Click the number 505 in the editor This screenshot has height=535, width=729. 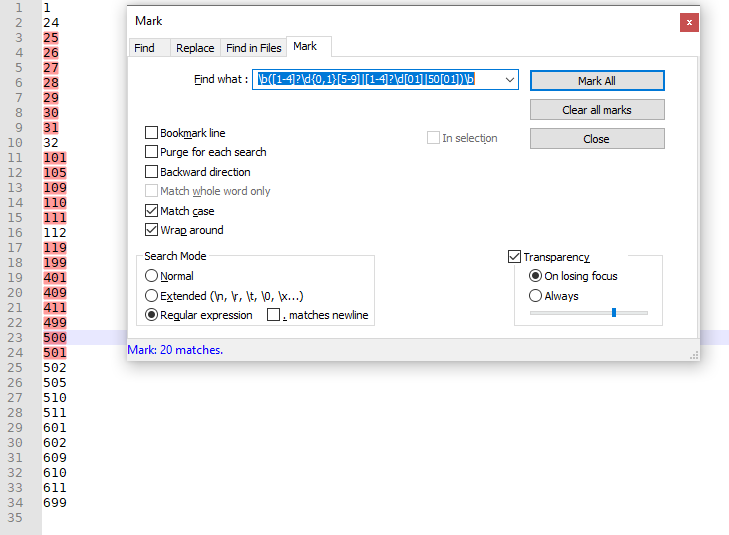pyautogui.click(x=55, y=383)
